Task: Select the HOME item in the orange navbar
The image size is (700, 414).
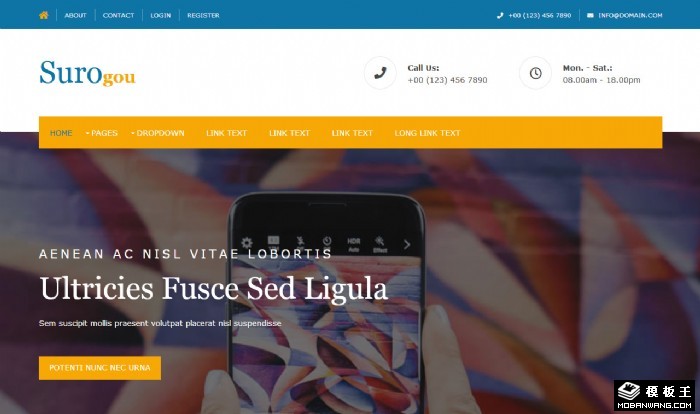Action: point(61,133)
